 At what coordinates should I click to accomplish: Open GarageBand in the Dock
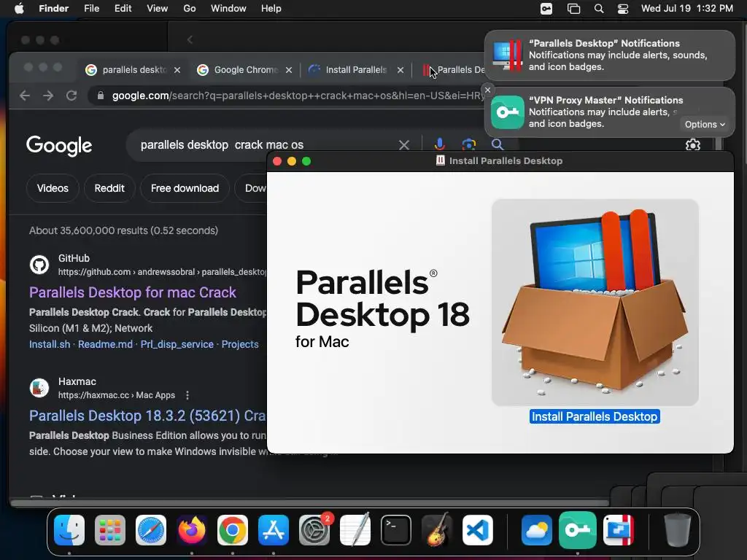(437, 530)
